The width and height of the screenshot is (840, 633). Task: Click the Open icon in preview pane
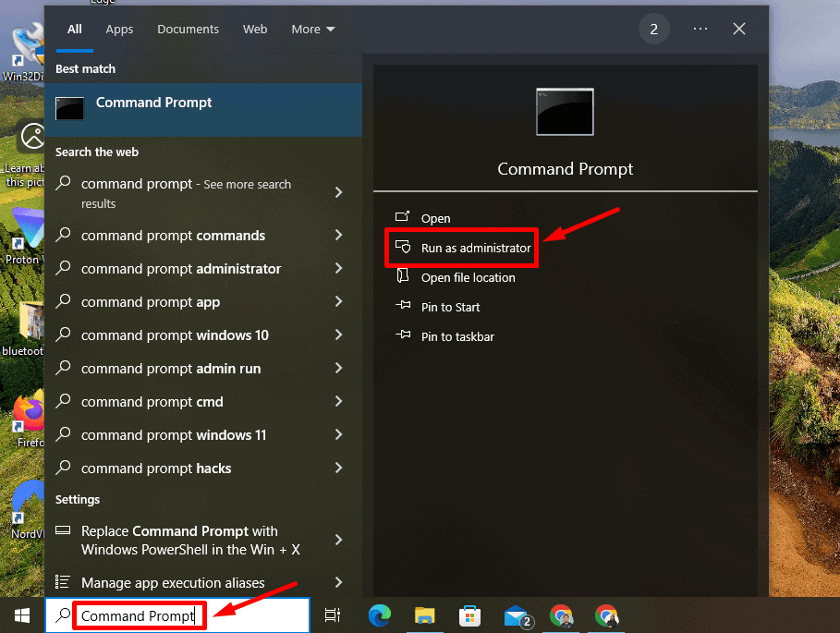coord(402,216)
